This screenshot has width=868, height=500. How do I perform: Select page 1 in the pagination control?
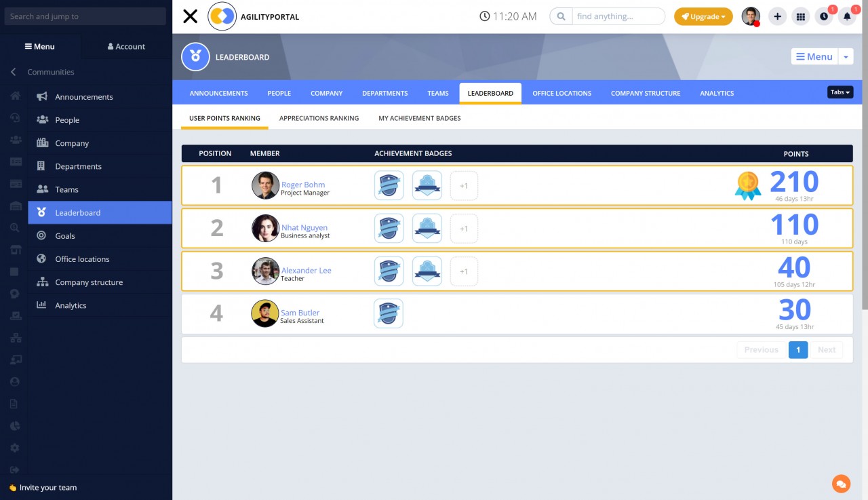pos(798,349)
